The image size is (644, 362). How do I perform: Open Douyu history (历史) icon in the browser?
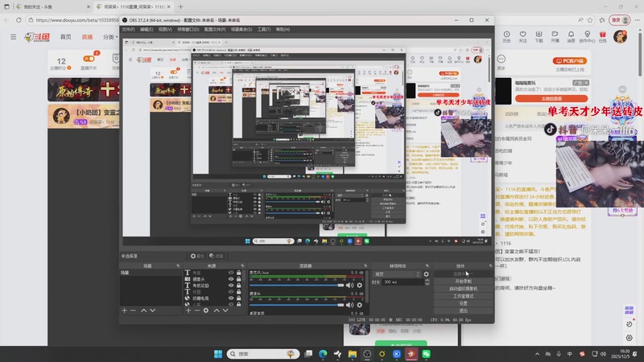tap(507, 36)
